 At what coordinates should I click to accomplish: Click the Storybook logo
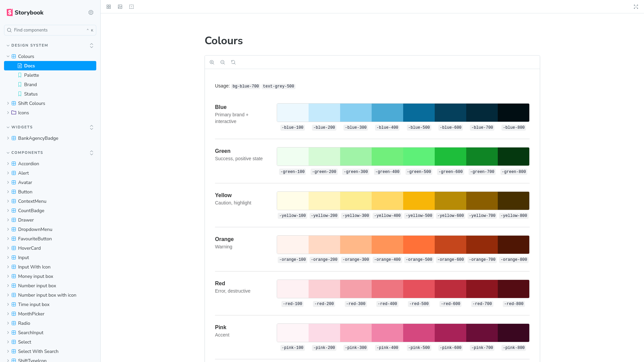coord(25,12)
